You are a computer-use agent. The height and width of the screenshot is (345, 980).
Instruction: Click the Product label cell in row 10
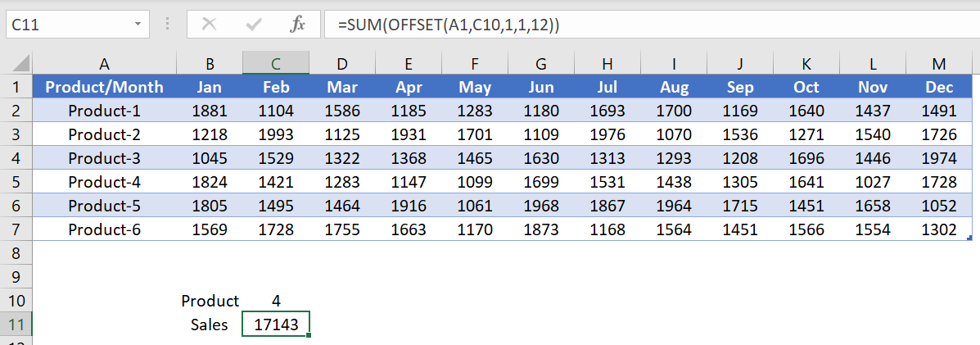tap(210, 301)
